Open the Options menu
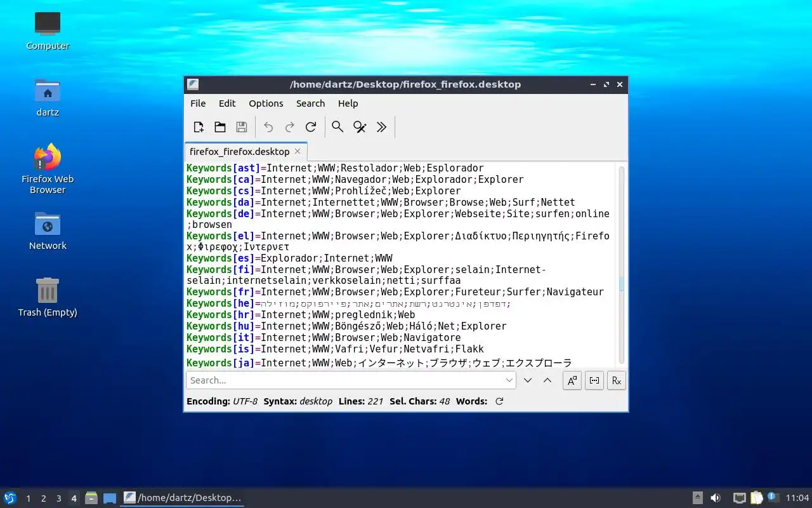Screen dimensions: 812x508 point(266,104)
